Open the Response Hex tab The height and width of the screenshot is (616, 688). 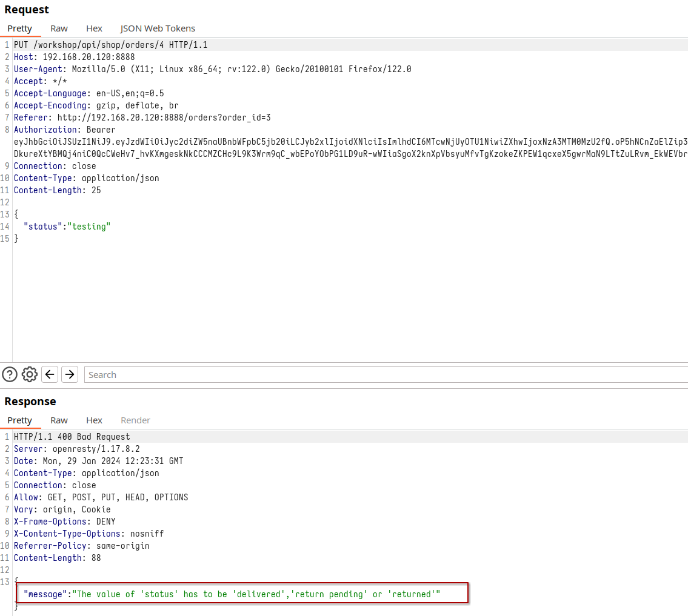pos(94,420)
